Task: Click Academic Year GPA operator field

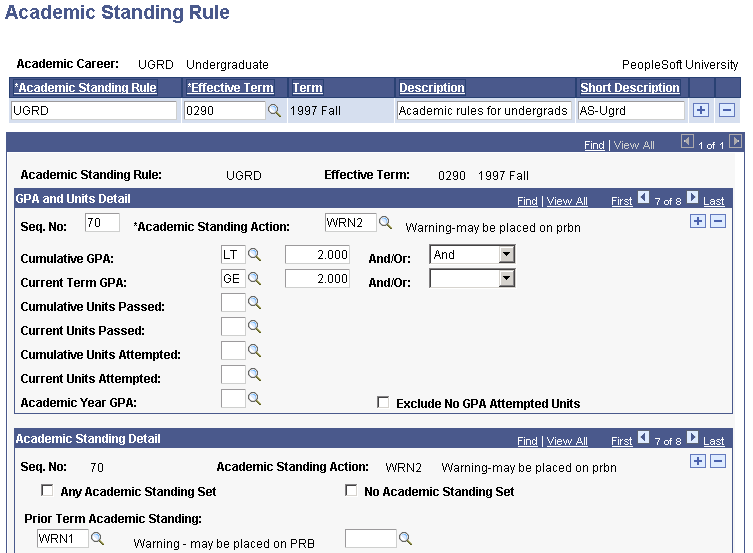Action: [233, 398]
